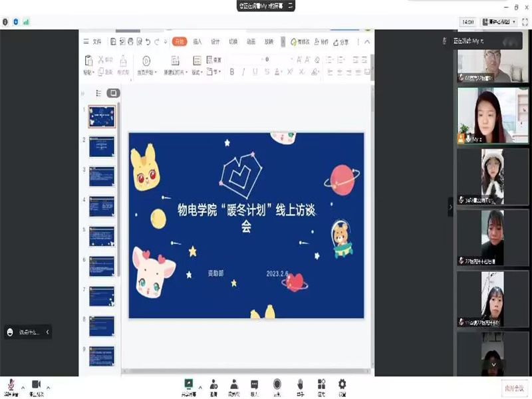Toggle the camera video button
532x399 pixels.
(36, 384)
